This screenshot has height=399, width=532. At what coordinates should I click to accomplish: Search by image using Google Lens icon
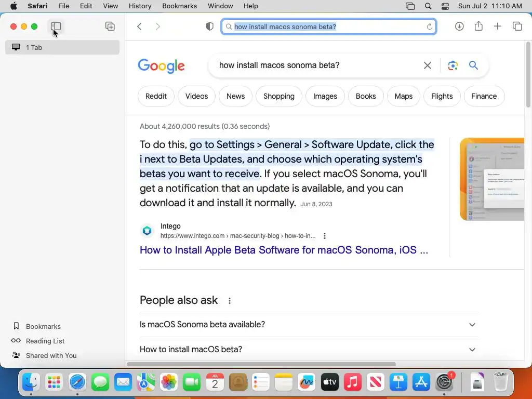(453, 65)
